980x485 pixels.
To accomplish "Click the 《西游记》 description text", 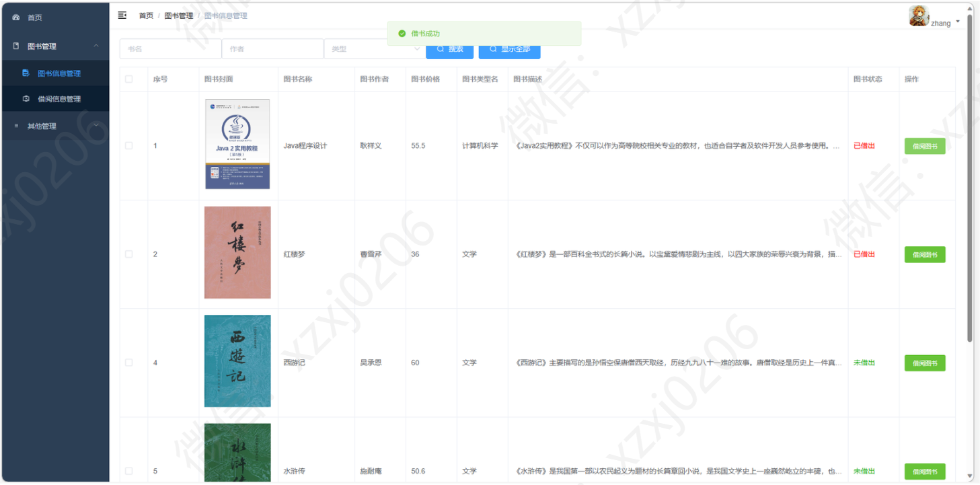I will click(x=678, y=363).
